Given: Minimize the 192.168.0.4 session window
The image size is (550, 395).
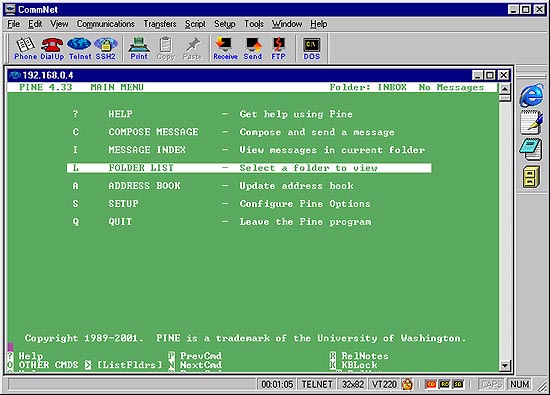Looking at the screenshot, I should [x=477, y=75].
